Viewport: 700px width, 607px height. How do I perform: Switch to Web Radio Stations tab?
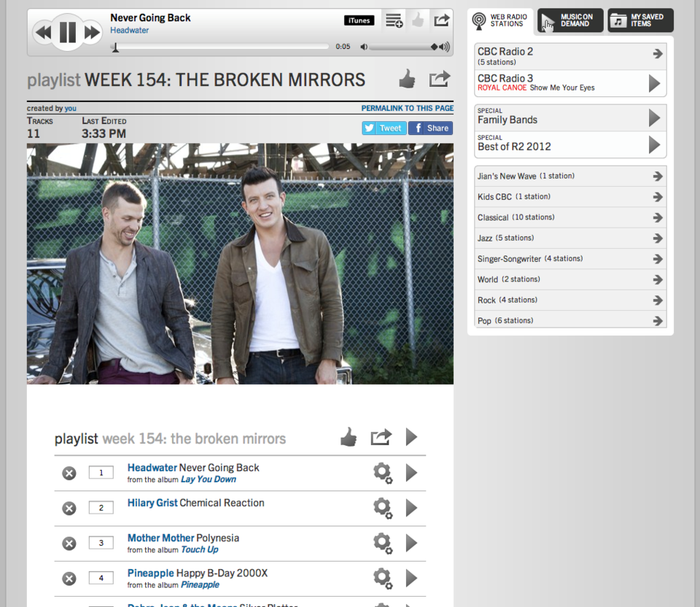click(x=500, y=20)
